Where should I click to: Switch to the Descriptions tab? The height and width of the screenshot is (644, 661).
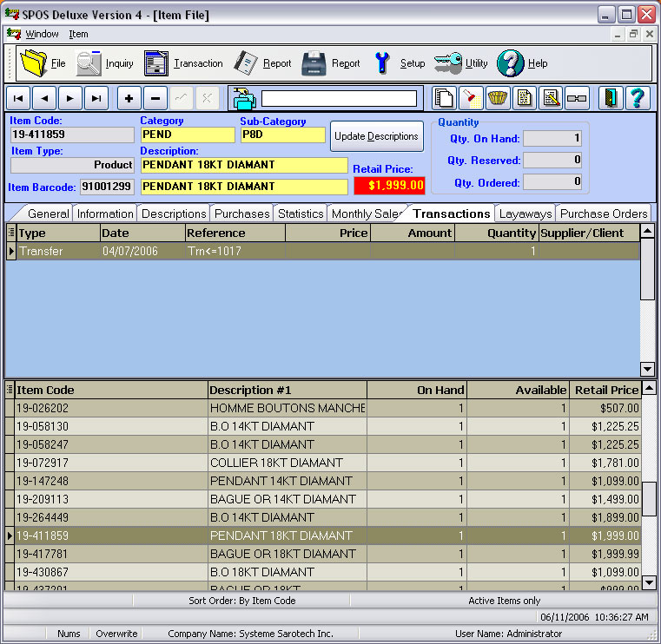point(174,214)
